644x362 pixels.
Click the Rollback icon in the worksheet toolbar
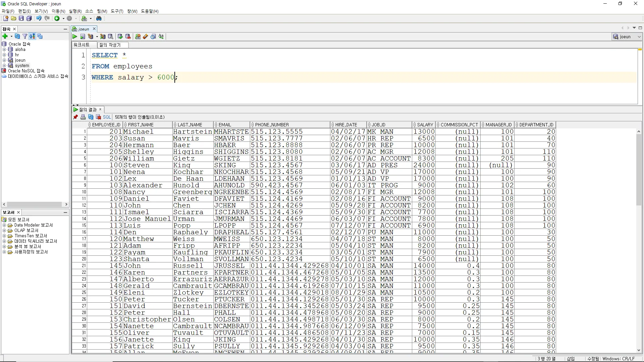click(x=128, y=37)
